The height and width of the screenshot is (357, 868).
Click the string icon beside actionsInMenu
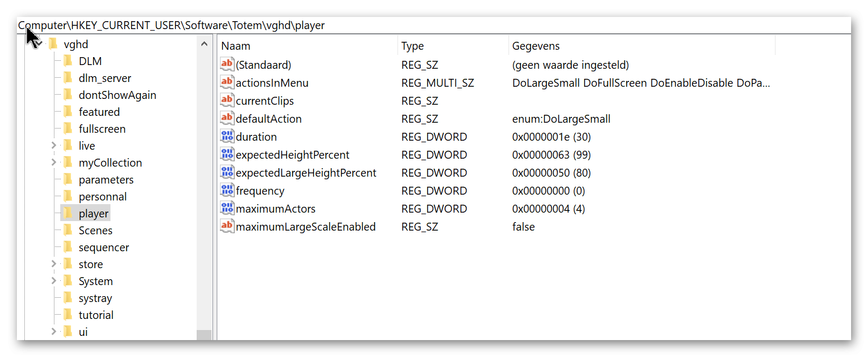click(227, 82)
